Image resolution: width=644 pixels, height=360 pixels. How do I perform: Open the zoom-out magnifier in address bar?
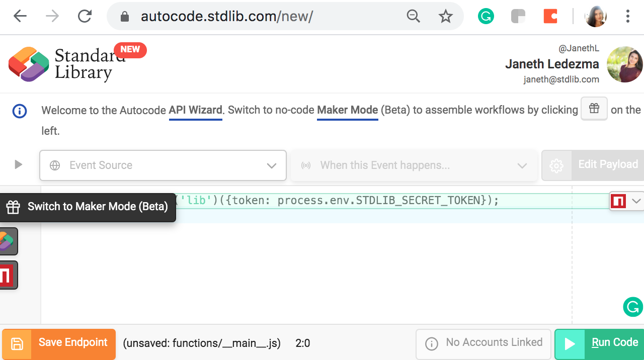[x=413, y=17]
